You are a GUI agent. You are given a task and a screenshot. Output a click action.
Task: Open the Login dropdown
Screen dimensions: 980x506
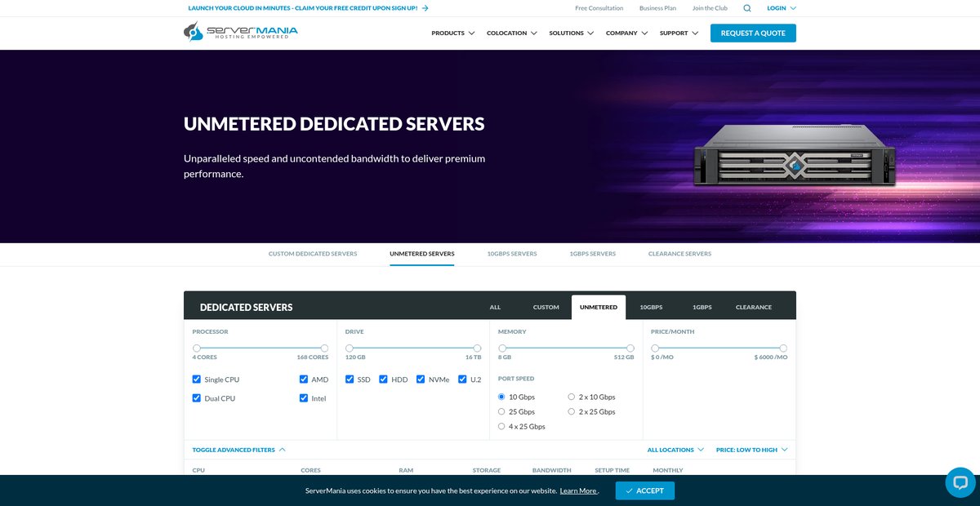(782, 8)
